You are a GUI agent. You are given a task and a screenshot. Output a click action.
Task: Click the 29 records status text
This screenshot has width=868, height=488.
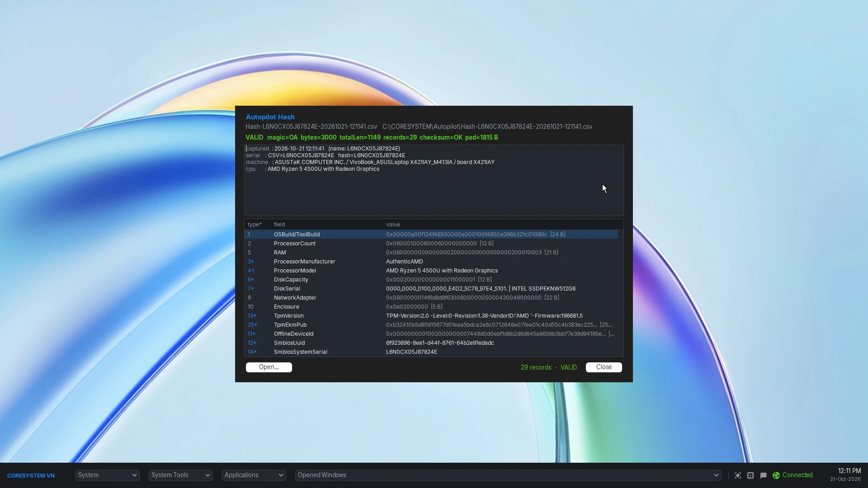(x=536, y=367)
